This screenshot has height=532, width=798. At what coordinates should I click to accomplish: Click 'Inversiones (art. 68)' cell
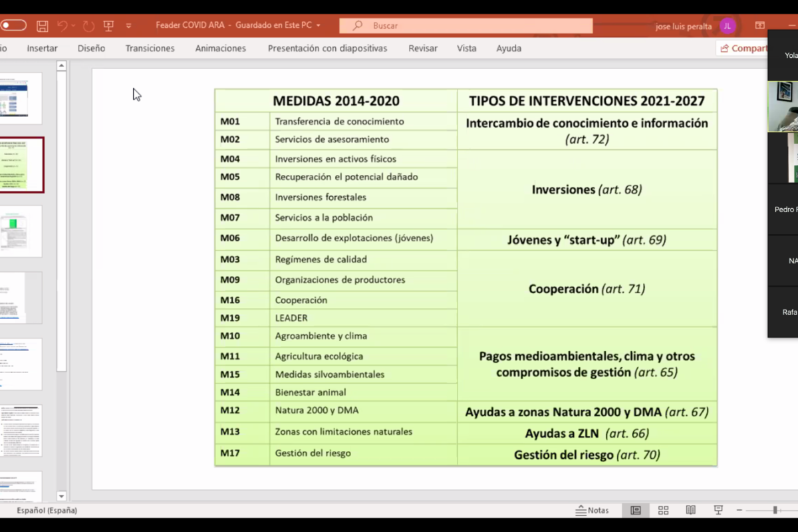pyautogui.click(x=587, y=190)
